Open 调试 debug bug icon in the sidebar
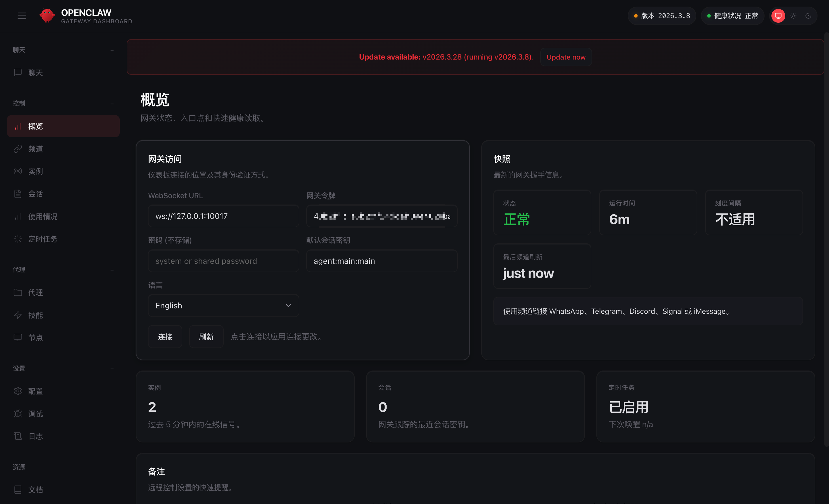 tap(18, 414)
